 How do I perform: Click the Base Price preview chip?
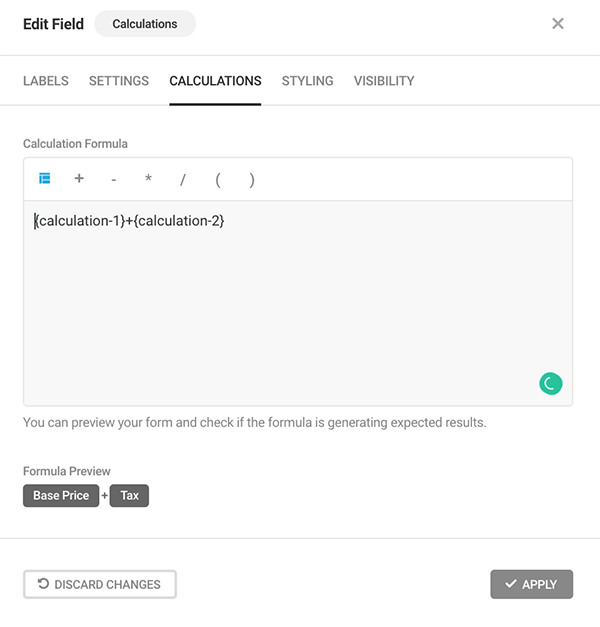61,496
